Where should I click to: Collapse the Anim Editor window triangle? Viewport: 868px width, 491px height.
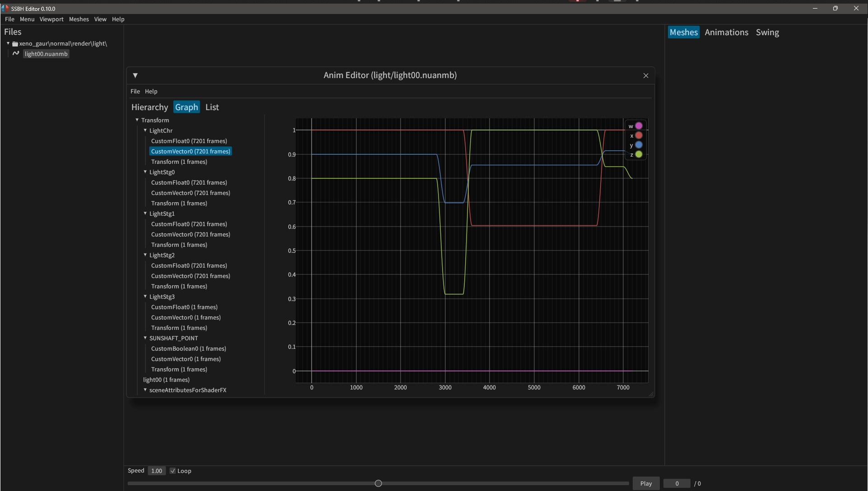click(x=135, y=75)
